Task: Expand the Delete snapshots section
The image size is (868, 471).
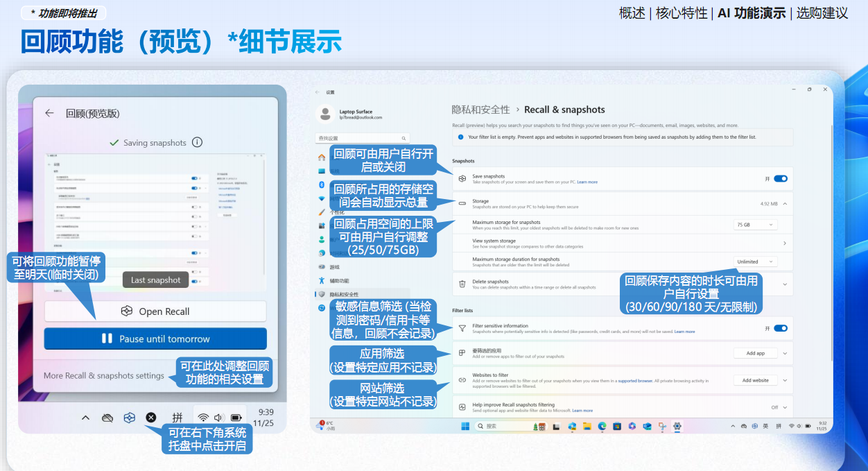Action: click(785, 284)
